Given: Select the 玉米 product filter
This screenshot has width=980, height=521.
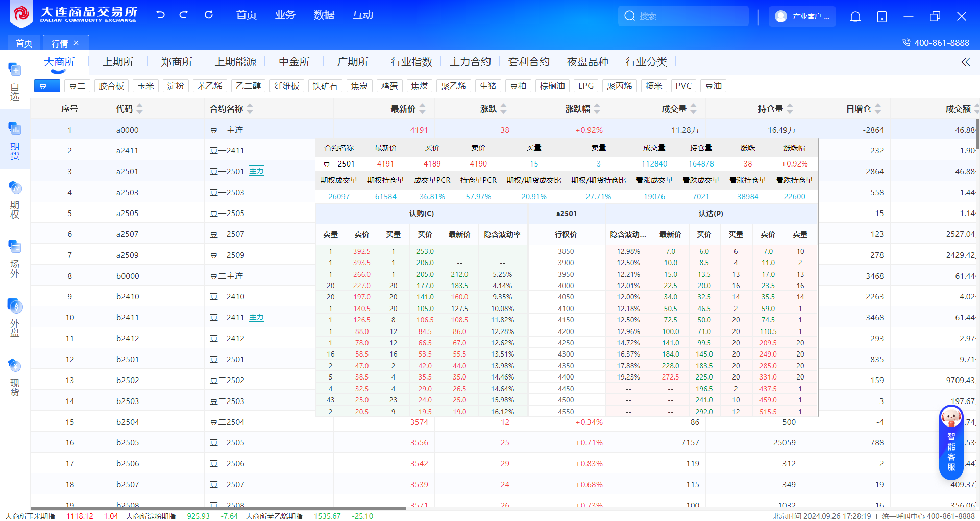Looking at the screenshot, I should 145,86.
